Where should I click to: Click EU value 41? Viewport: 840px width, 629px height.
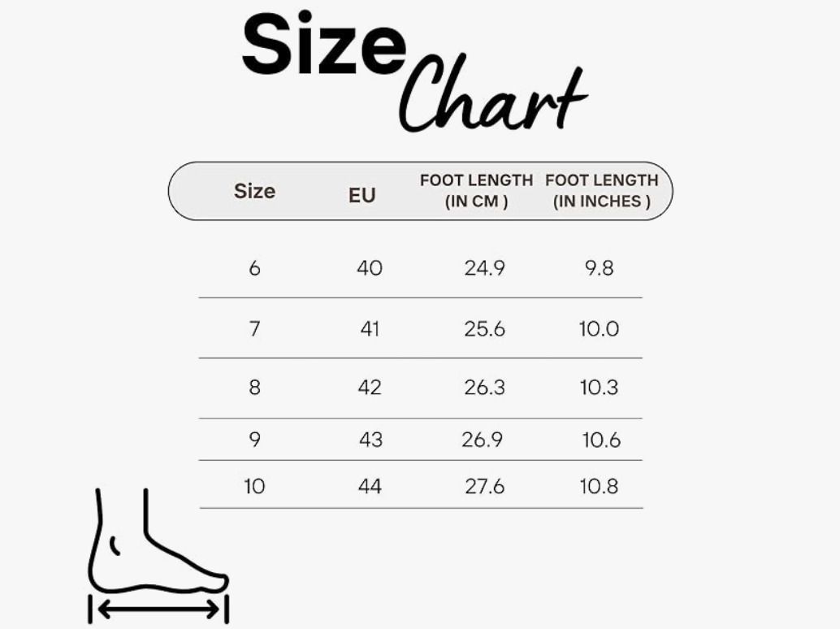coord(370,328)
